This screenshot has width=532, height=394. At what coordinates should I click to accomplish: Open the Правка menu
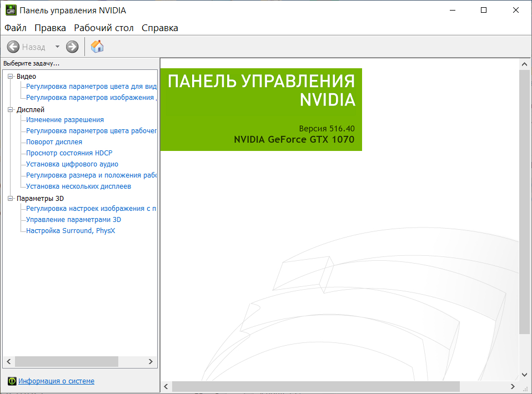pos(50,28)
